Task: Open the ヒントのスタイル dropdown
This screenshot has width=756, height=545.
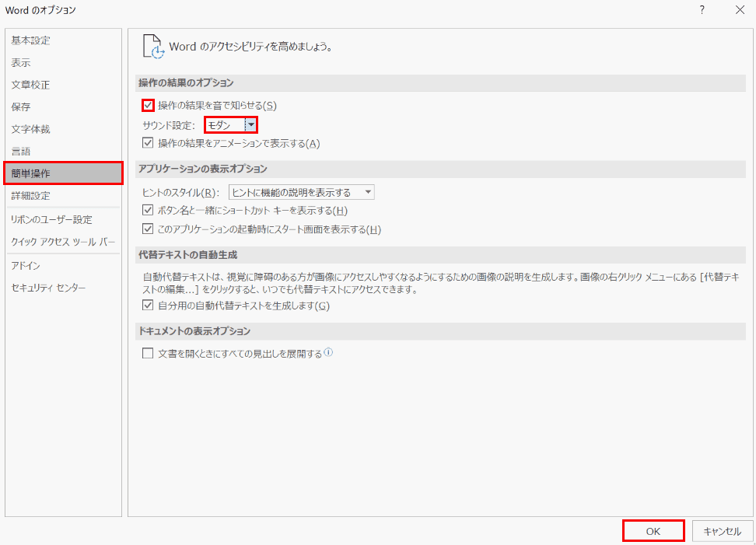Action: 301,192
